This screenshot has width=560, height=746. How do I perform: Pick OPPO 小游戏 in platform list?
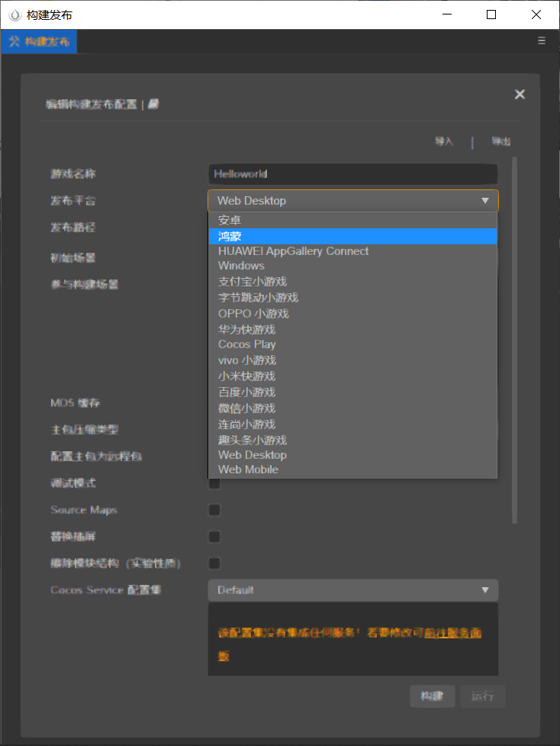tap(352, 314)
